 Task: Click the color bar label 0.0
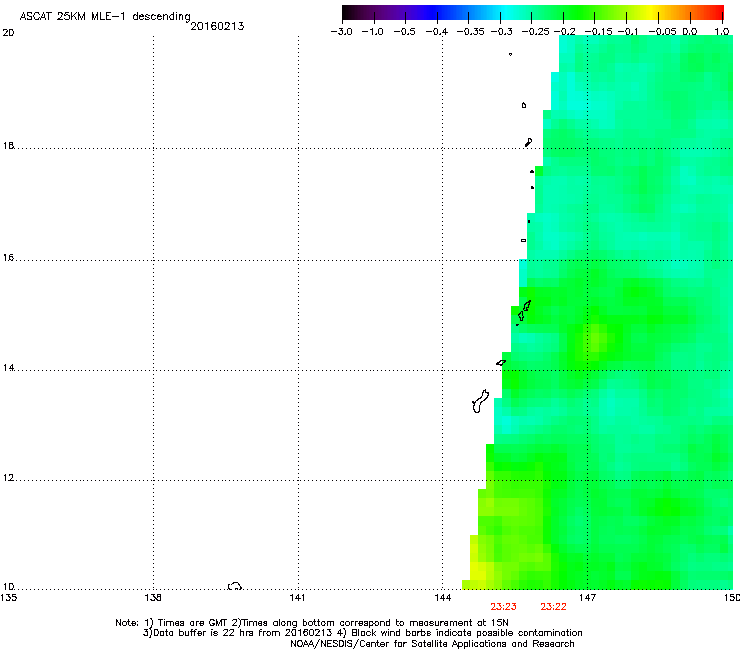tap(690, 32)
